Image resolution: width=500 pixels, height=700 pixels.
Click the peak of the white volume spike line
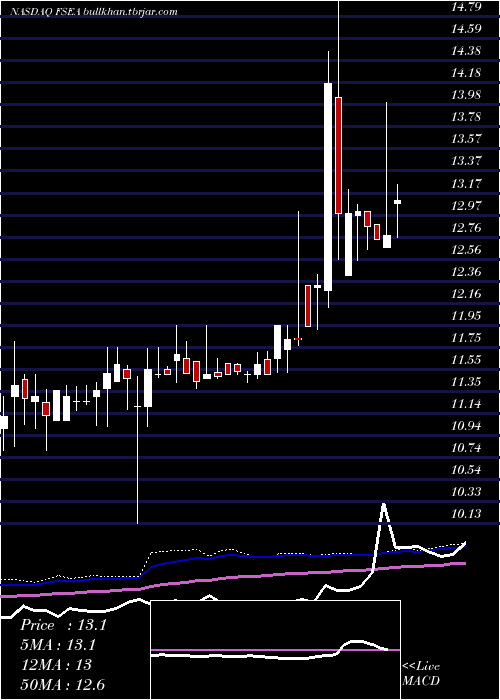(x=383, y=504)
